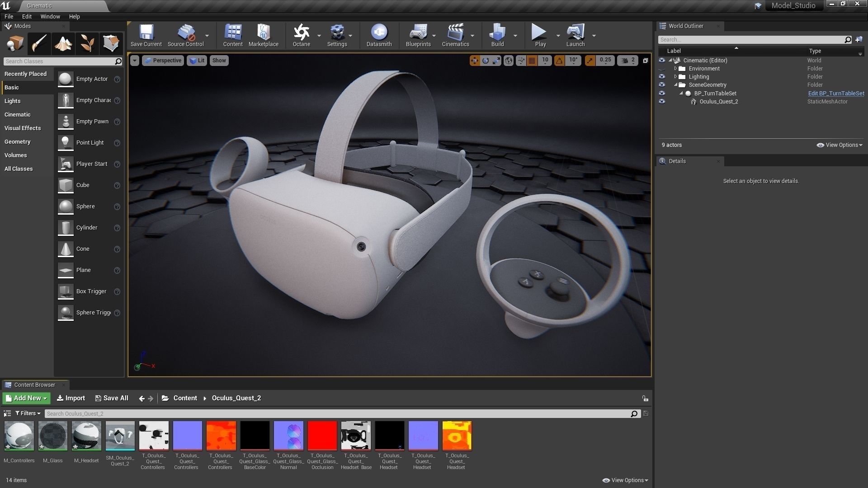Click the Search Classes input field
Screen dimensions: 868x488
click(59, 61)
